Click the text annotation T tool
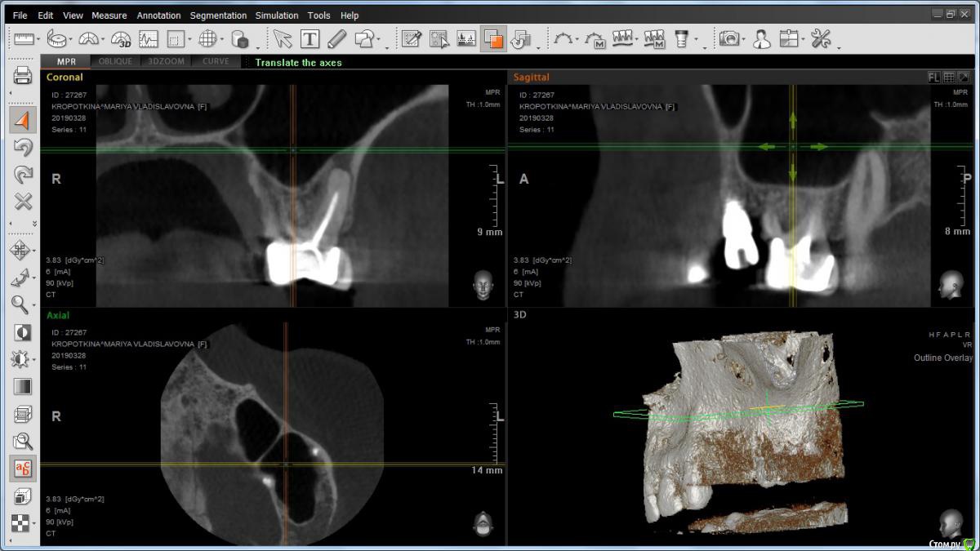The width and height of the screenshot is (980, 551). point(310,38)
